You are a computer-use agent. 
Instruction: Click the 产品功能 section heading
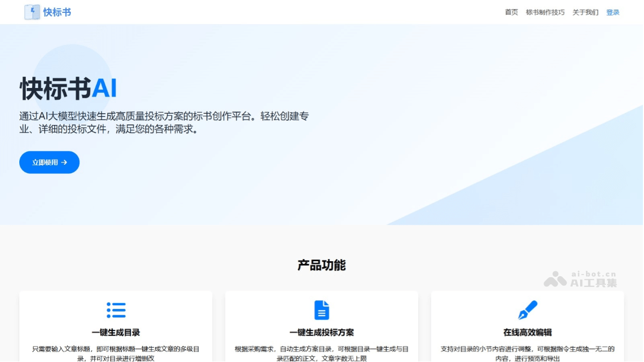click(321, 264)
